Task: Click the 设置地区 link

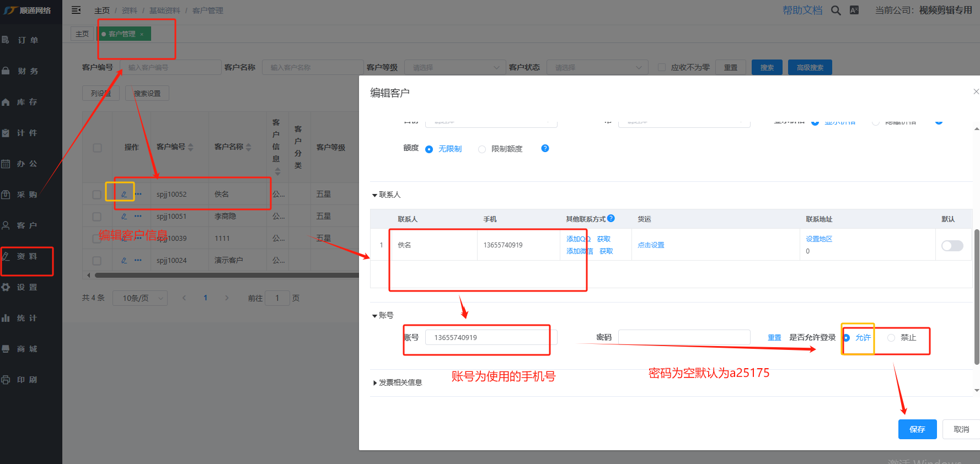Action: (819, 239)
